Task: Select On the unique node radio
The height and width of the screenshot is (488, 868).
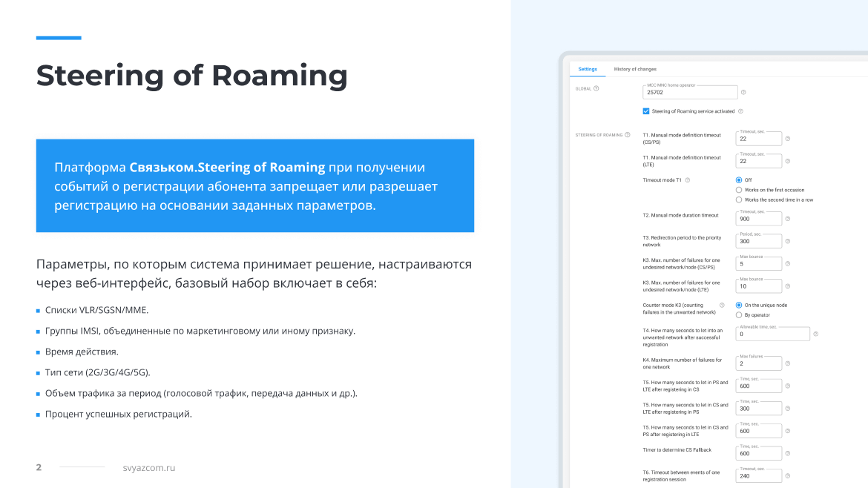Action: click(x=738, y=305)
